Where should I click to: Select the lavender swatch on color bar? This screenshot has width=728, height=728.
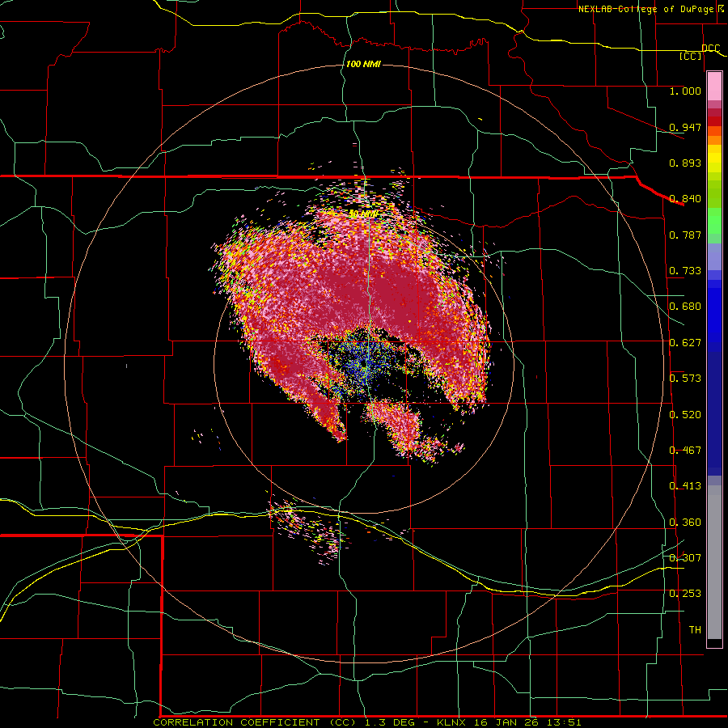point(714,256)
